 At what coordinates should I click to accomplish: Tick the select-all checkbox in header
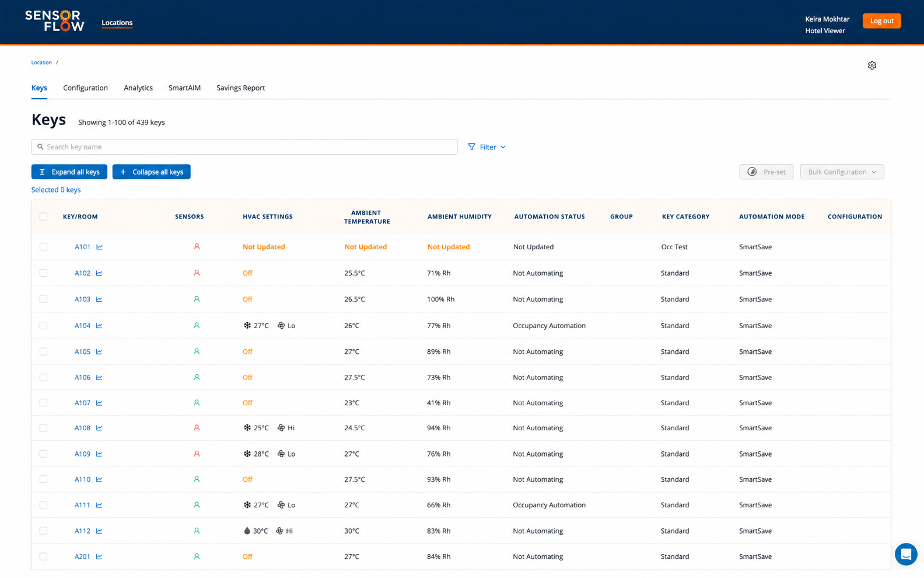click(x=43, y=217)
